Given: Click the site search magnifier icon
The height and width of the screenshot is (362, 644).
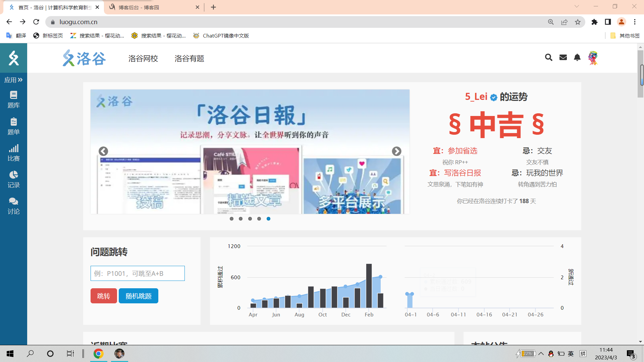Looking at the screenshot, I should [x=548, y=58].
